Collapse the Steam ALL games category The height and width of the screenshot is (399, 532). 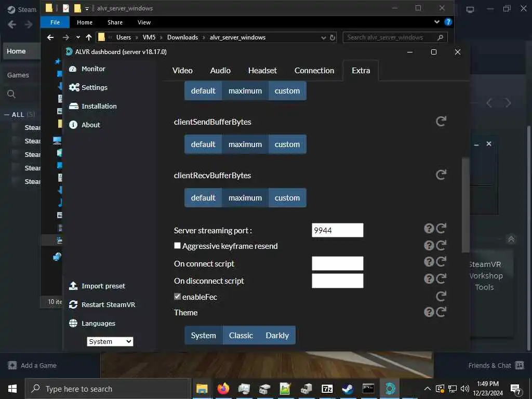[x=6, y=115]
